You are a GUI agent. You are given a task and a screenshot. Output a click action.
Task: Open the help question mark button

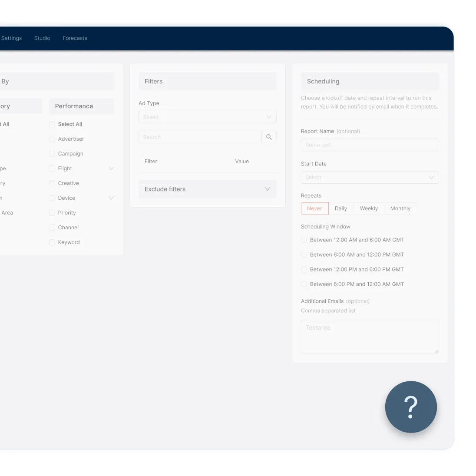coord(411,407)
